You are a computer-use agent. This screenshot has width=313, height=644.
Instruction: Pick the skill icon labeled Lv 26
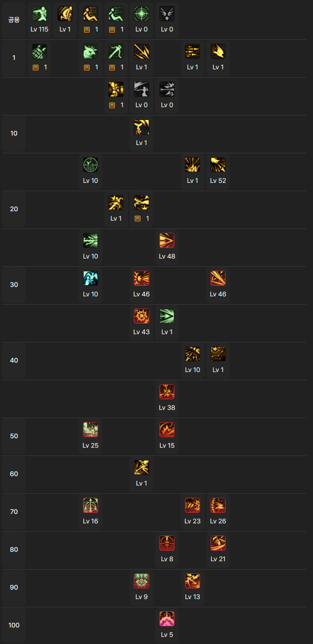(x=218, y=506)
